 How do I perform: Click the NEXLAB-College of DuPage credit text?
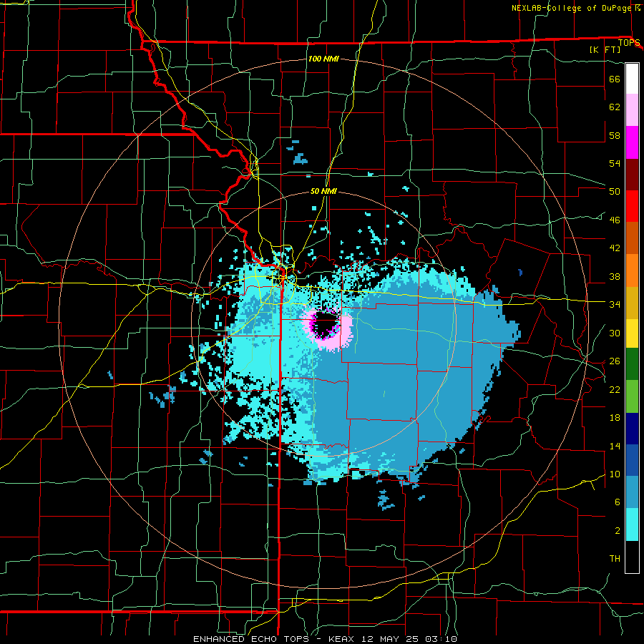[x=572, y=8]
